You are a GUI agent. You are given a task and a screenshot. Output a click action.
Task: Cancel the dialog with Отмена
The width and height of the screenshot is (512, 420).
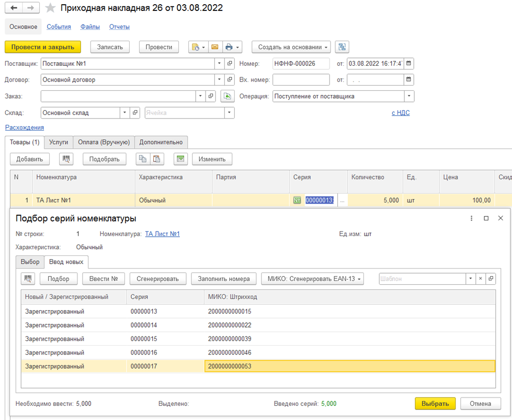pyautogui.click(x=480, y=404)
